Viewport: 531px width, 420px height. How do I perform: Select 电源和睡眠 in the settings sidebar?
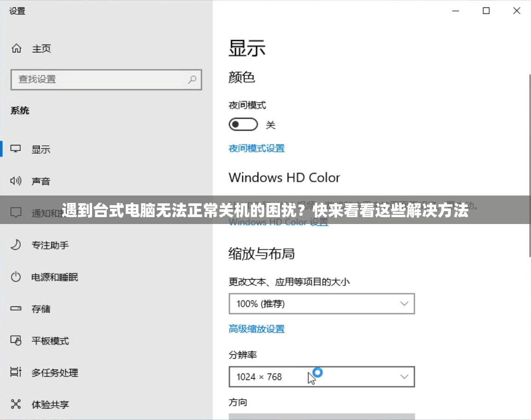[54, 277]
